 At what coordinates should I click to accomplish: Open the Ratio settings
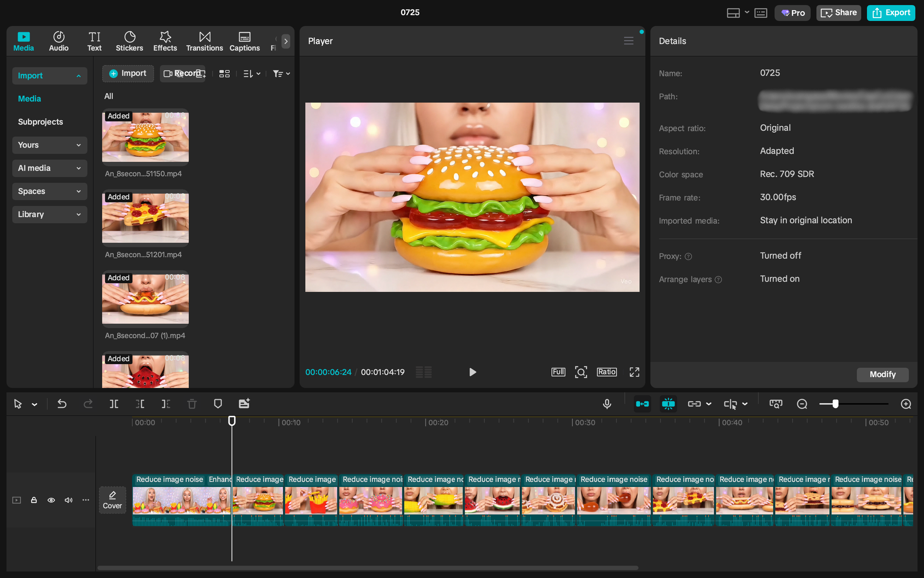point(607,372)
